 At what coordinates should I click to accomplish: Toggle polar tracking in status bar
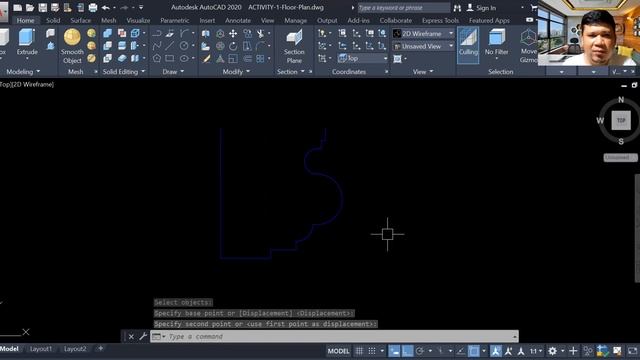tap(420, 351)
